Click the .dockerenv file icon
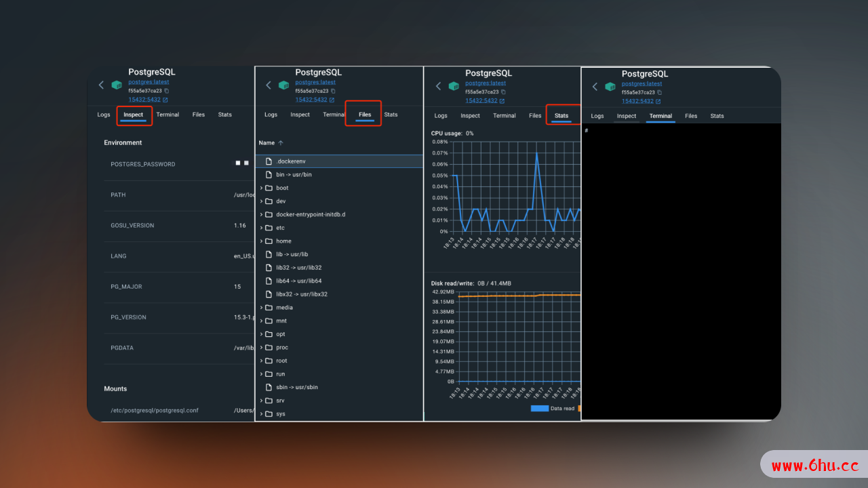The width and height of the screenshot is (868, 488). click(x=269, y=161)
